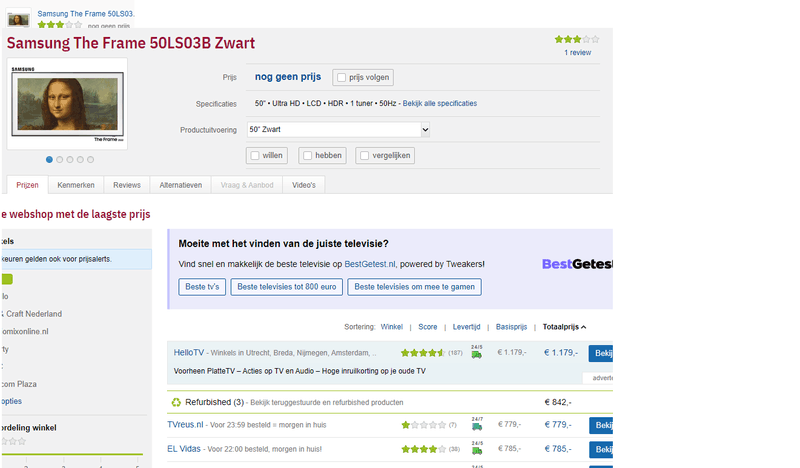Click TVreus.nl total price € 779,-
800x468 pixels.
[558, 425]
